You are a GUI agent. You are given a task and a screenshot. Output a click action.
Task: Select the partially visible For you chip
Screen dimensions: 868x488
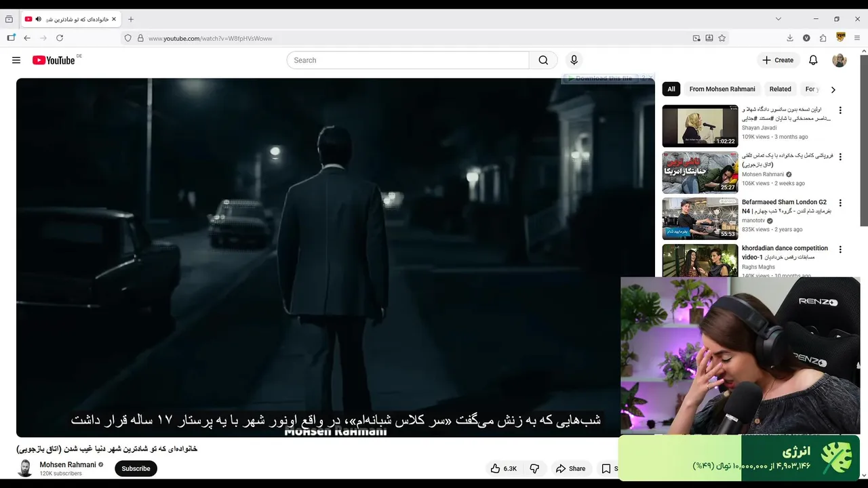coord(812,89)
